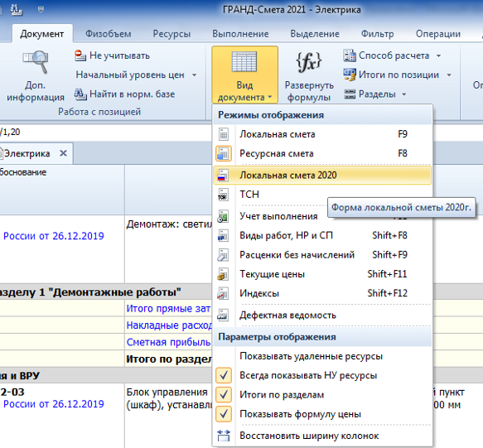Open the Выполнение ribbon tab
483x448 pixels.
tap(240, 34)
